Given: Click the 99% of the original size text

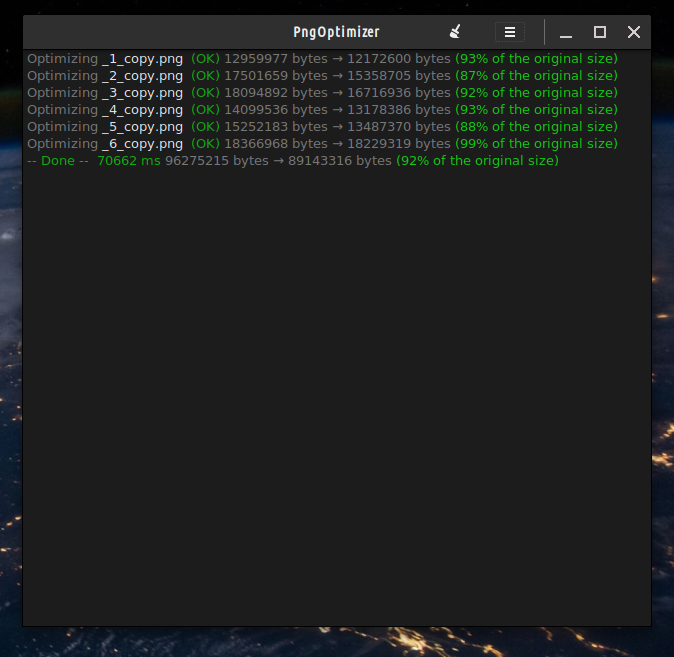Looking at the screenshot, I should click(536, 144).
